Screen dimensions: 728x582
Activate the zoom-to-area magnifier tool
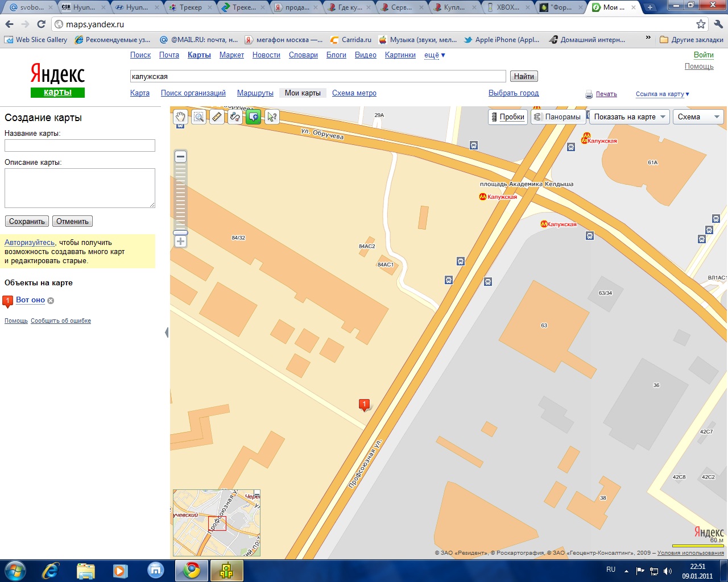tap(198, 117)
